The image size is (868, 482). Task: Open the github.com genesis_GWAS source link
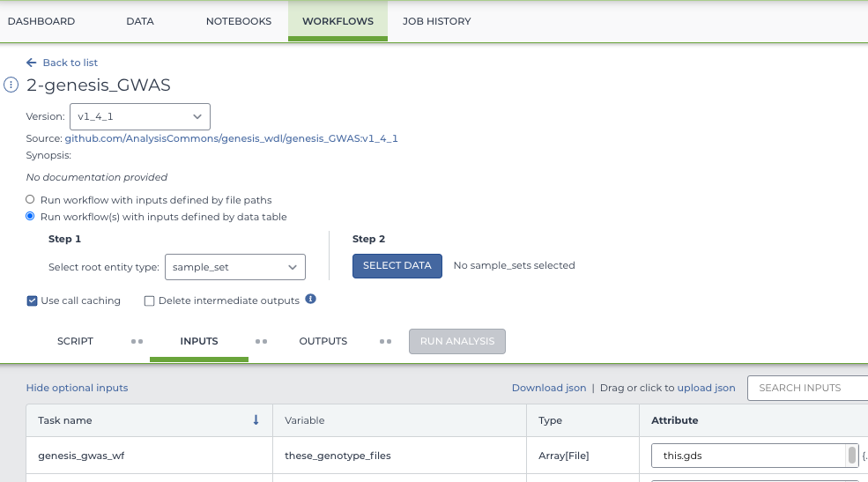pos(232,138)
